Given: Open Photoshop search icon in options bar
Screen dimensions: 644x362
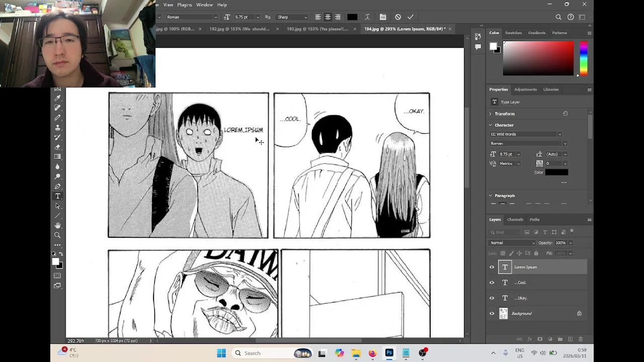Looking at the screenshot, I should click(x=558, y=17).
